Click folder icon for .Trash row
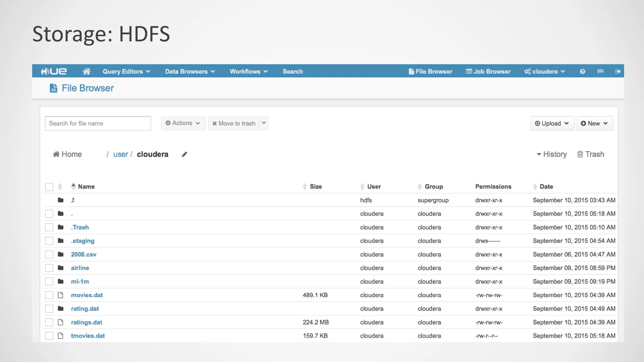 (x=61, y=227)
